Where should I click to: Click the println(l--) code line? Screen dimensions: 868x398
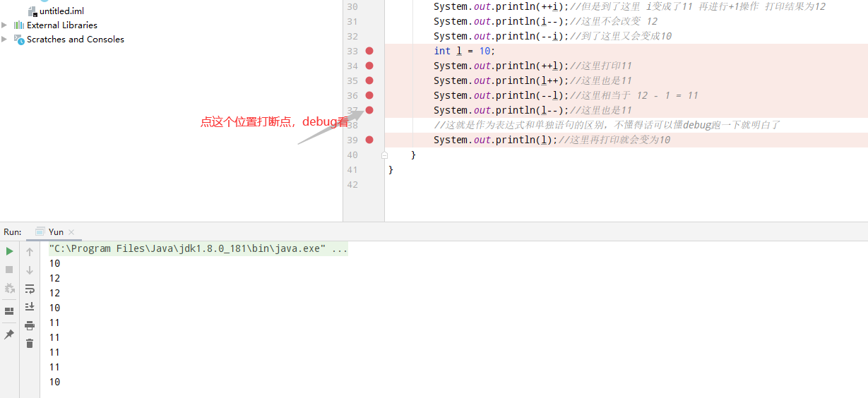tap(501, 110)
